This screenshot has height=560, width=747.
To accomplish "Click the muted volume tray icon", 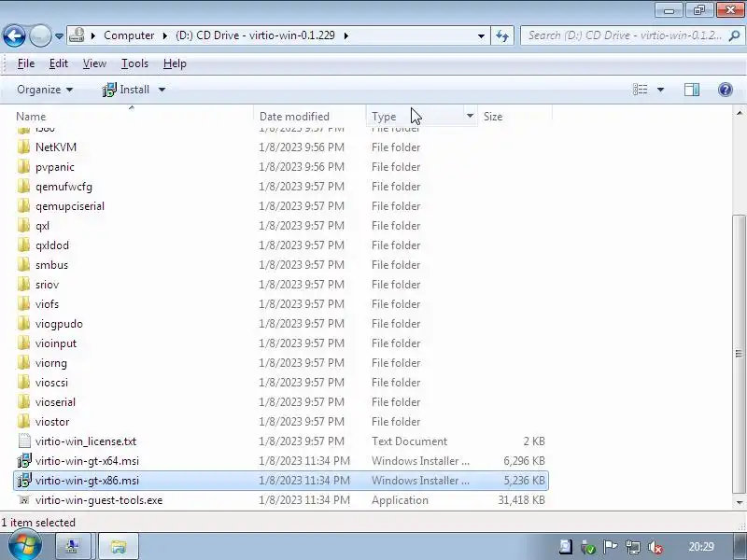I will point(655,547).
